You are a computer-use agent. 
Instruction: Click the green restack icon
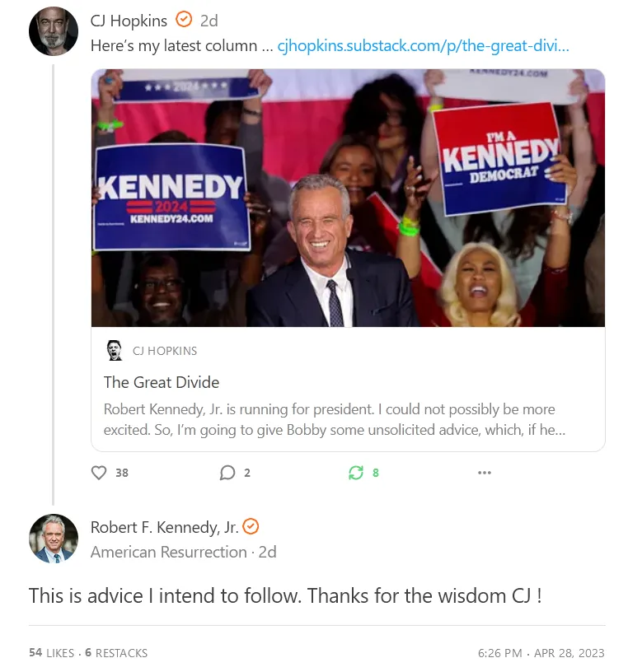point(356,473)
